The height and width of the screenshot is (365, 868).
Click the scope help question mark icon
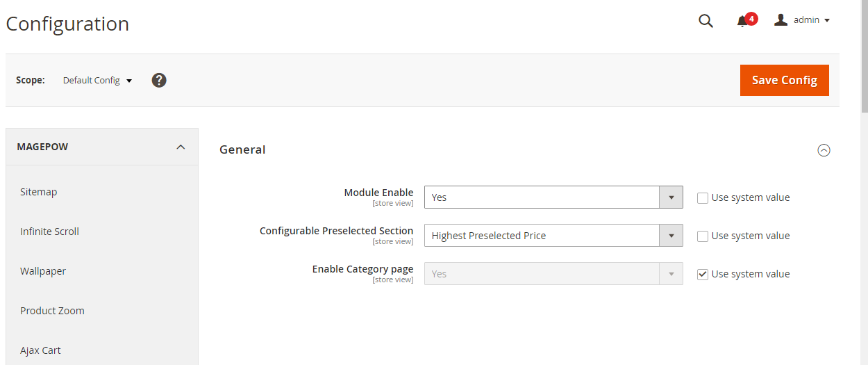point(159,80)
